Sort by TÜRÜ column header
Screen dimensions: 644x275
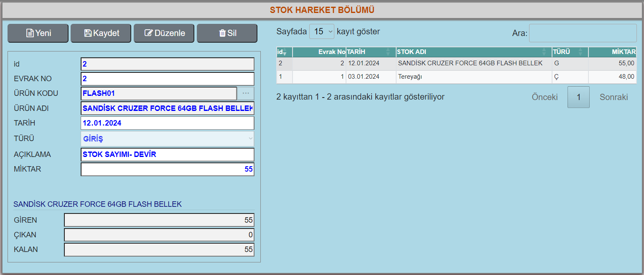(570, 52)
